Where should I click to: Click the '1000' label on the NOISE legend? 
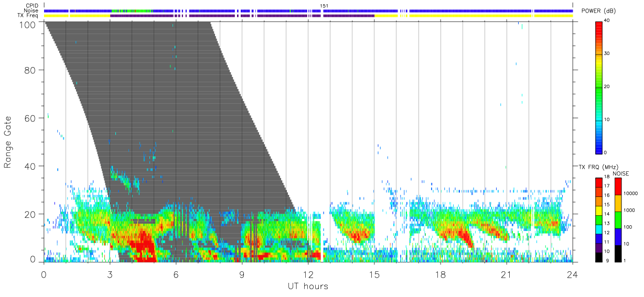(628, 211)
